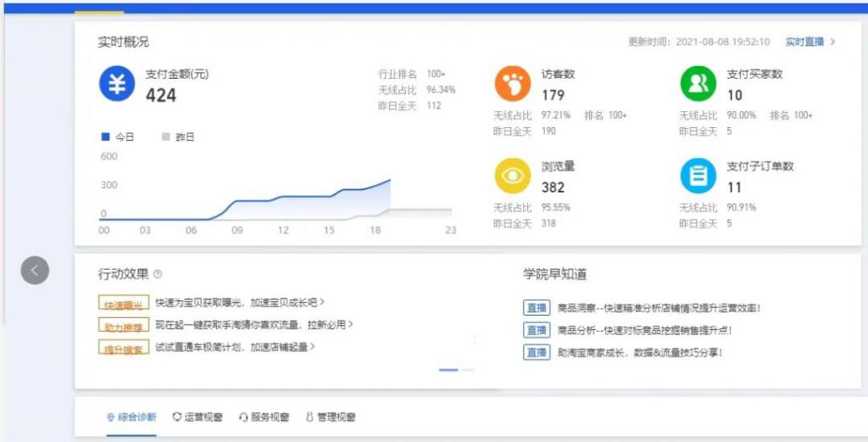The image size is (868, 442).
Task: Click the payment amount value 424
Action: click(161, 95)
